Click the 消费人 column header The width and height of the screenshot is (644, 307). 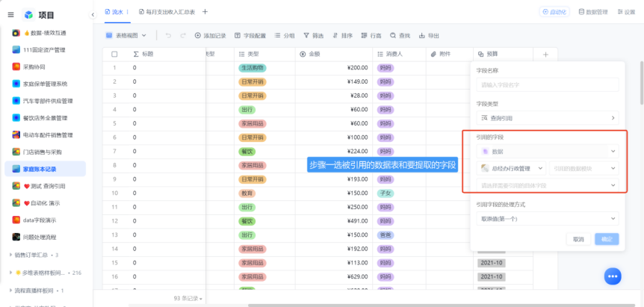pos(399,55)
